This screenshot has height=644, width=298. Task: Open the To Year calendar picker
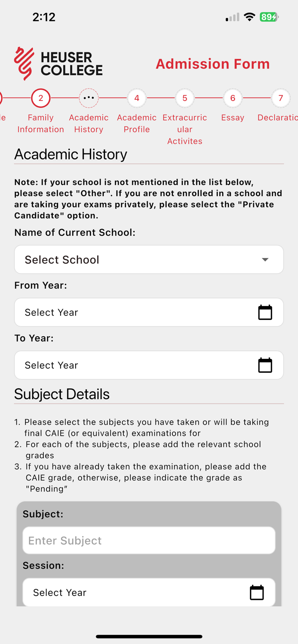pos(265,365)
